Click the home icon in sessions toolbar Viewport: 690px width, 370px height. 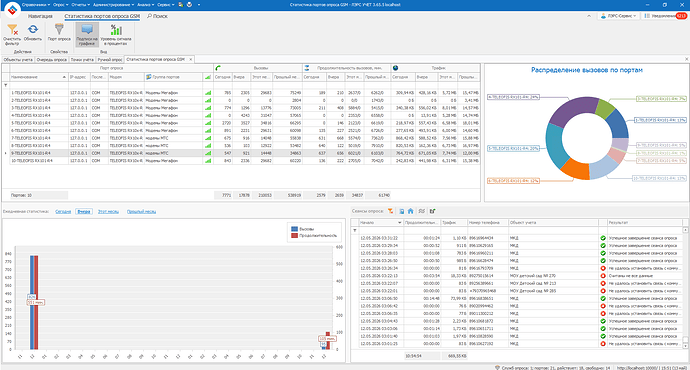point(411,211)
